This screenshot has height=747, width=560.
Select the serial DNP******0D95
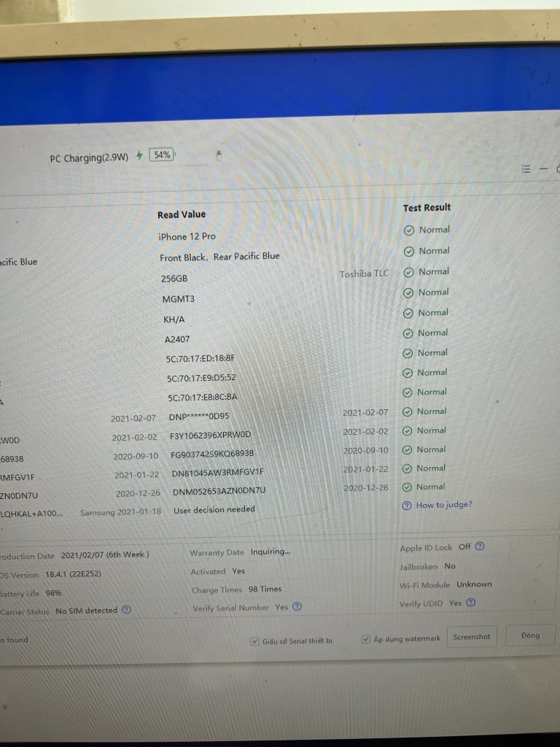pyautogui.click(x=199, y=417)
